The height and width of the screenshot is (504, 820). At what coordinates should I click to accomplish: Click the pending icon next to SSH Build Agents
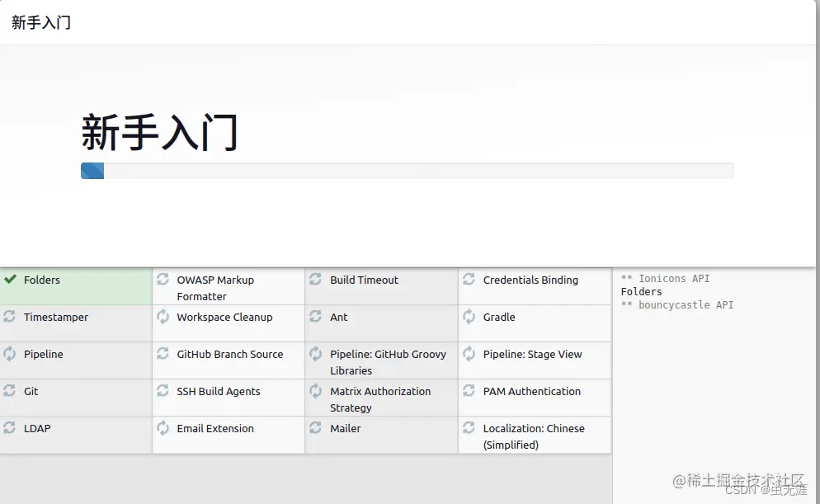pos(163,390)
